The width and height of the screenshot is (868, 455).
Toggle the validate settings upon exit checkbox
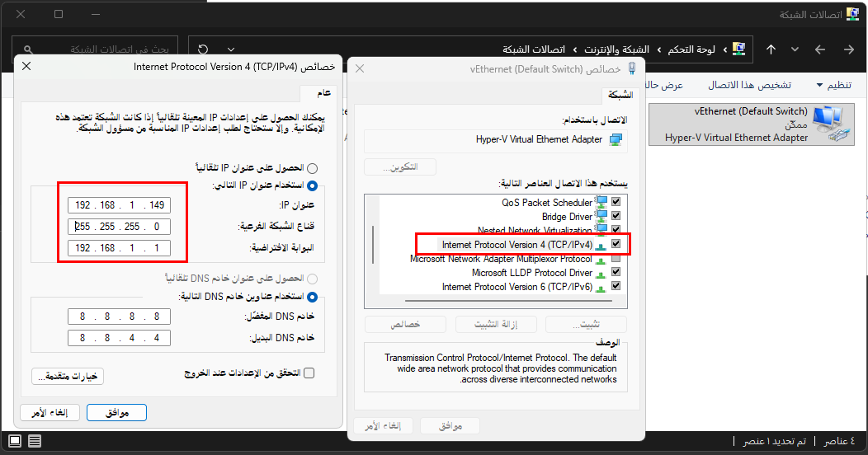309,373
